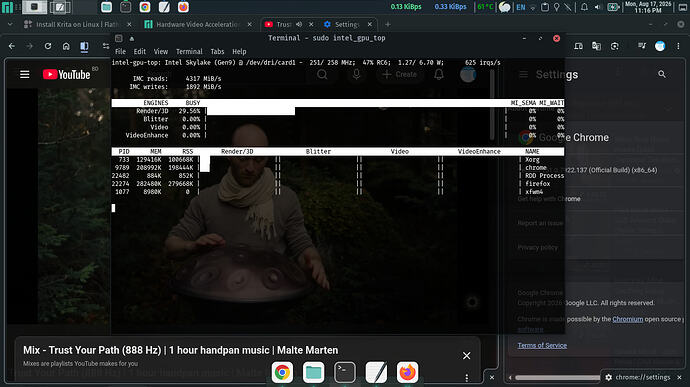Click the firefox process name row
Image resolution: width=690 pixels, height=387 pixels.
pos(537,184)
